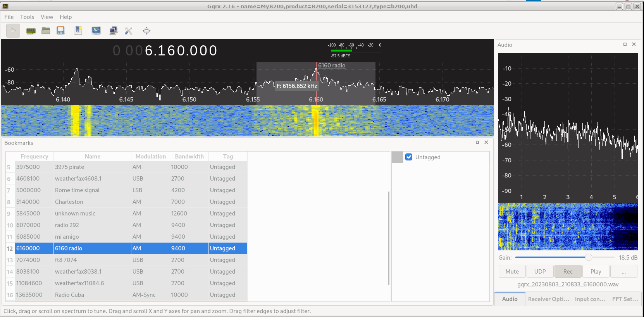Image resolution: width=644 pixels, height=317 pixels.
Task: Toggle the full screen arrows icon
Action: [146, 31]
